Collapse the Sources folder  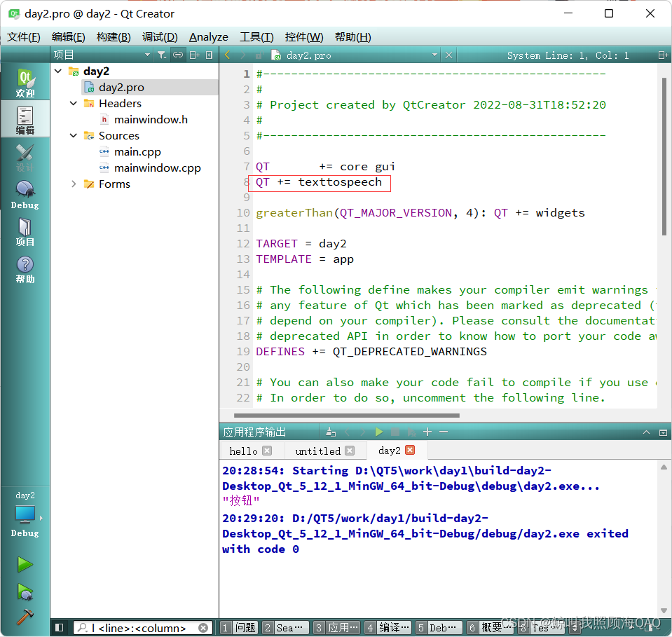pos(73,135)
